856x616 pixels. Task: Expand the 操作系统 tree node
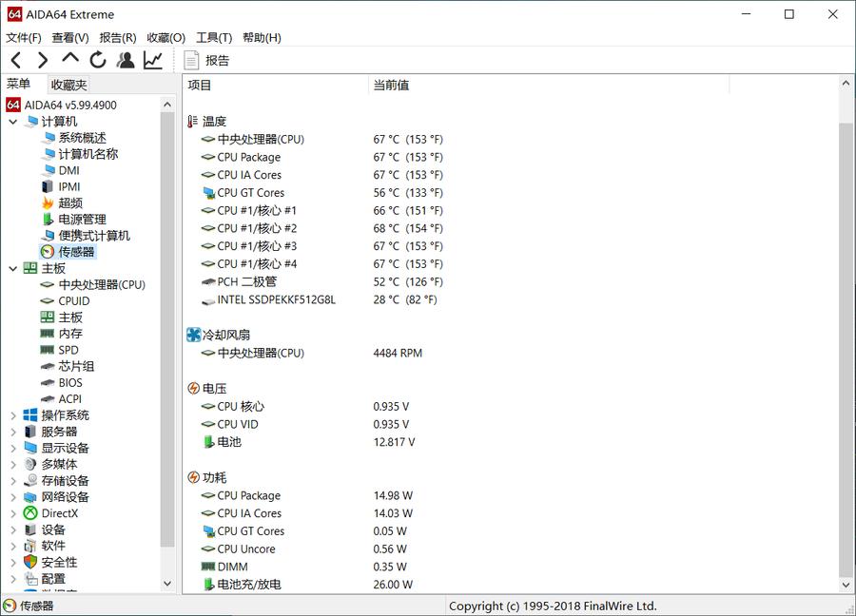click(x=12, y=414)
